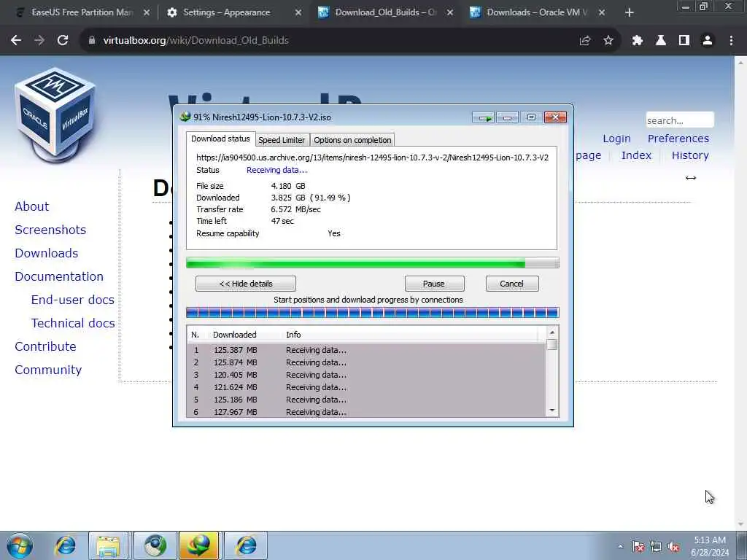Image resolution: width=747 pixels, height=560 pixels.
Task: Click the IDM globe icon in dialog title
Action: [185, 117]
